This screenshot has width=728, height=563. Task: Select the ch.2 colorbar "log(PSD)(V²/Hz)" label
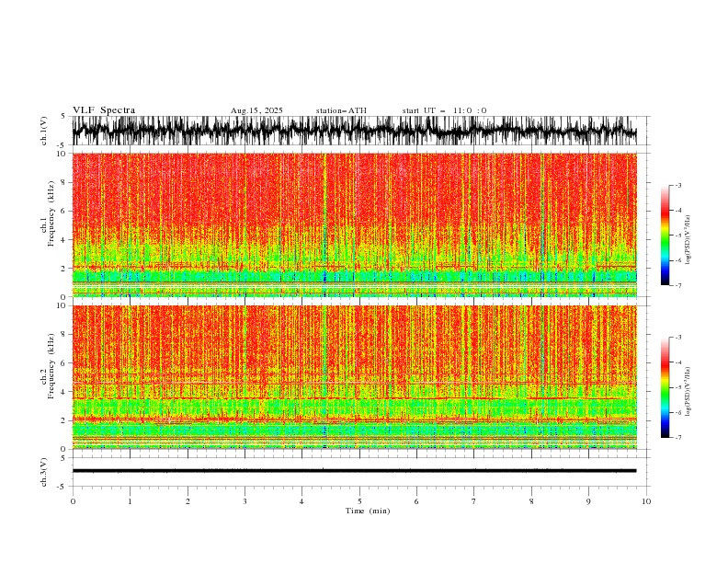(x=688, y=392)
